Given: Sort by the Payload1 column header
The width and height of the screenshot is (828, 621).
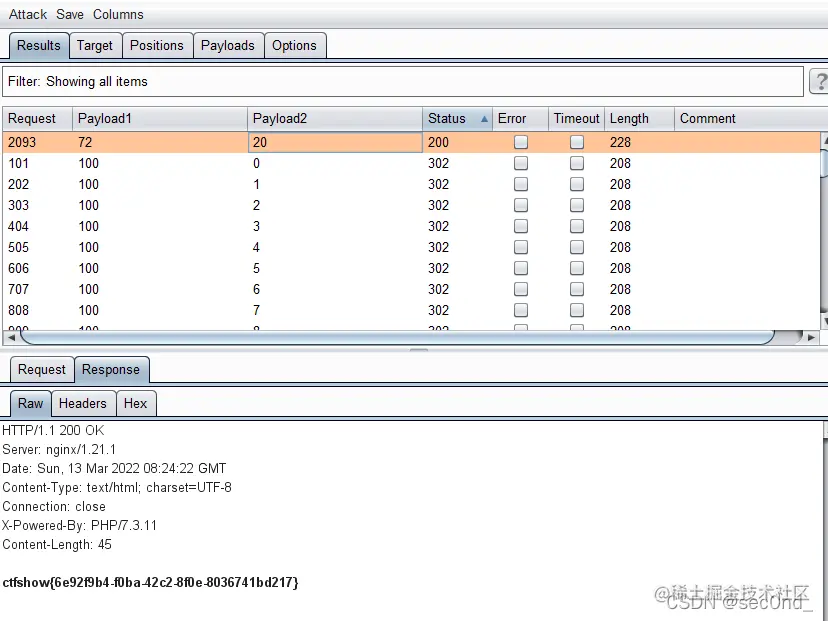Looking at the screenshot, I should 159,118.
